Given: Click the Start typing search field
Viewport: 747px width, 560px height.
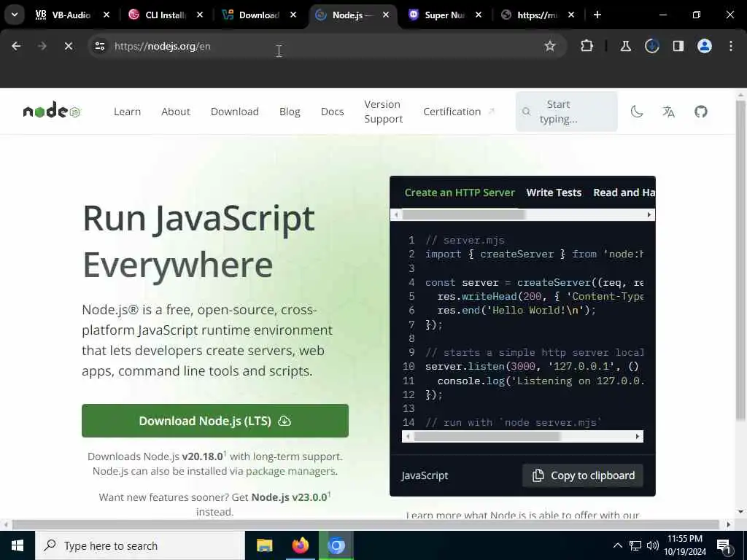Looking at the screenshot, I should [566, 112].
